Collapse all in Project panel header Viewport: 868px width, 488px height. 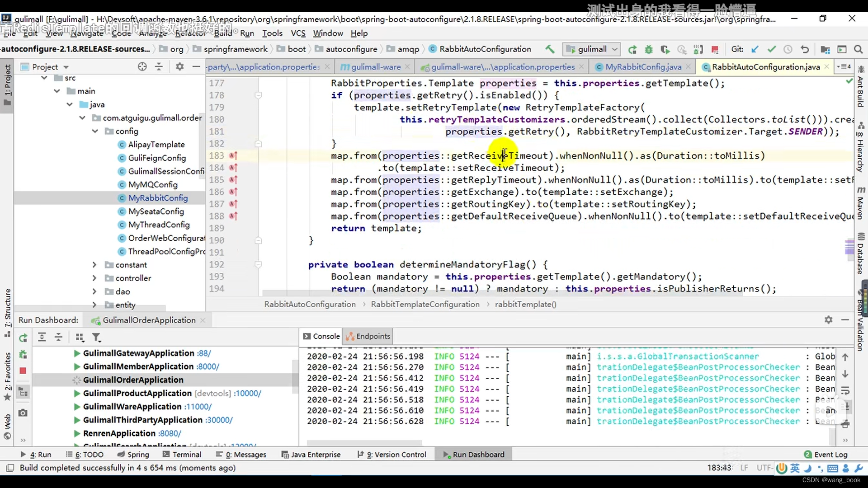point(159,66)
